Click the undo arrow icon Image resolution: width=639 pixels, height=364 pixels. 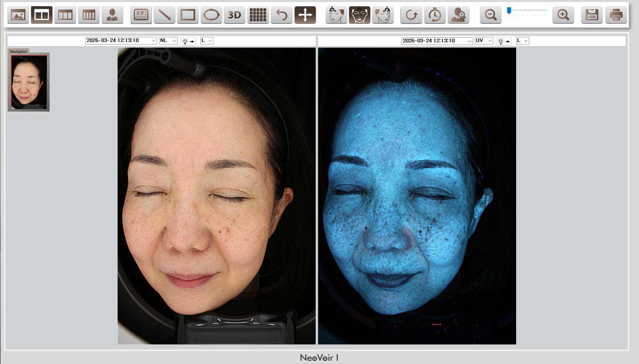pyautogui.click(x=282, y=15)
